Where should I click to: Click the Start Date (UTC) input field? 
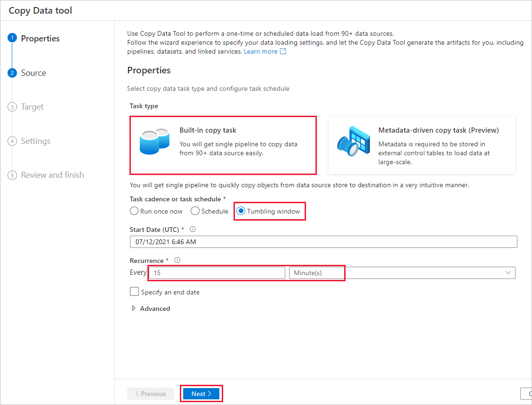tap(323, 242)
